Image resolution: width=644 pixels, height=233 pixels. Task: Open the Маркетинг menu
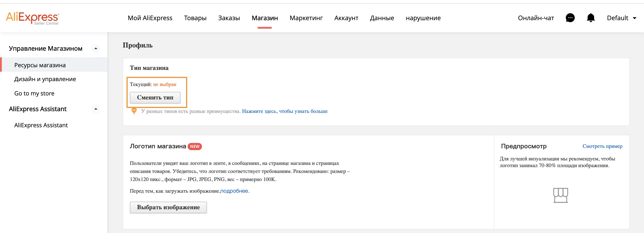pos(306,18)
